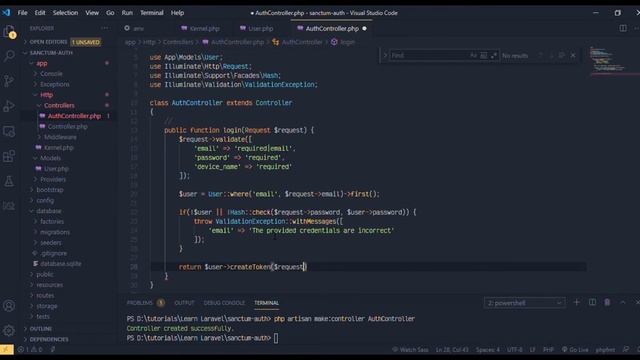Click the code minimap
640x360 pixels.
point(608,59)
